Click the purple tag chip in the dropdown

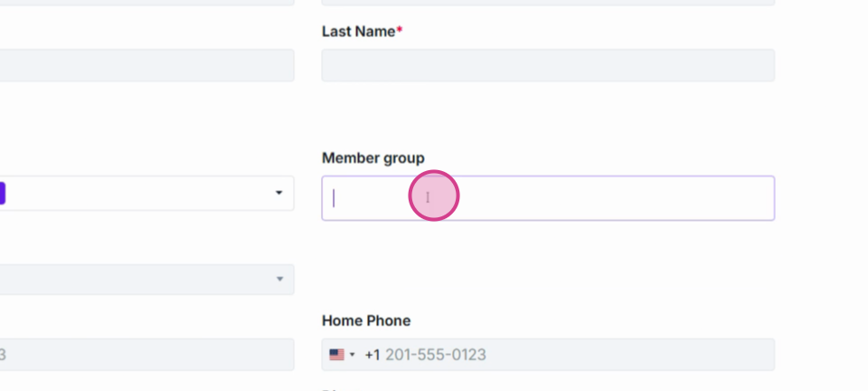point(2,194)
